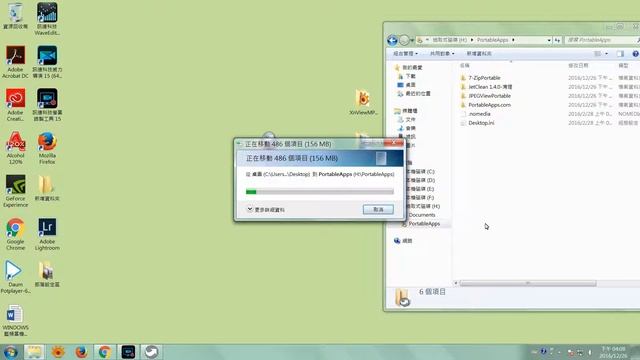Select the XnViewMP folder on desktop

(x=363, y=102)
